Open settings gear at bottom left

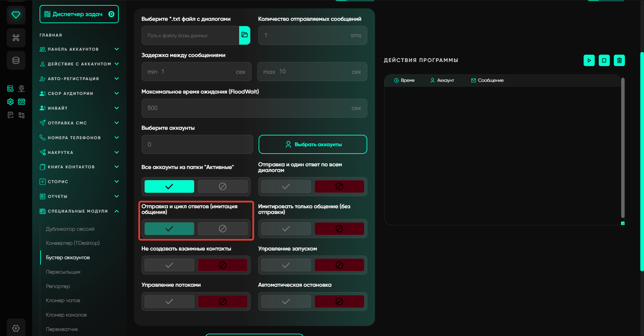16,328
